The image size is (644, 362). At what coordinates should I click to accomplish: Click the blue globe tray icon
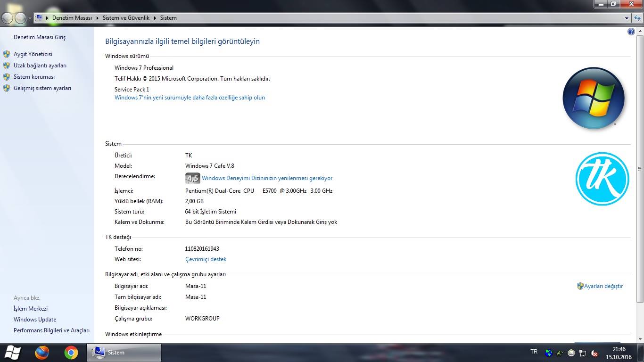[x=549, y=353]
